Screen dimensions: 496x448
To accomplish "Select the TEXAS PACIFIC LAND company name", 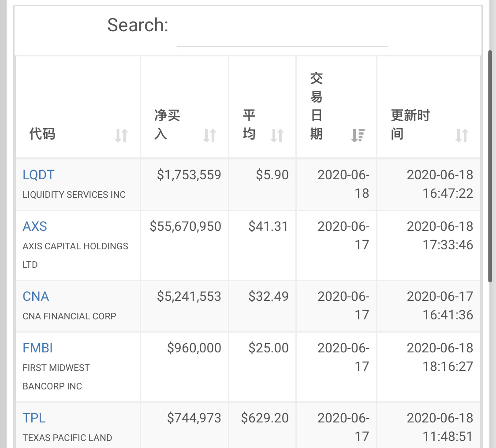I will click(x=67, y=438).
